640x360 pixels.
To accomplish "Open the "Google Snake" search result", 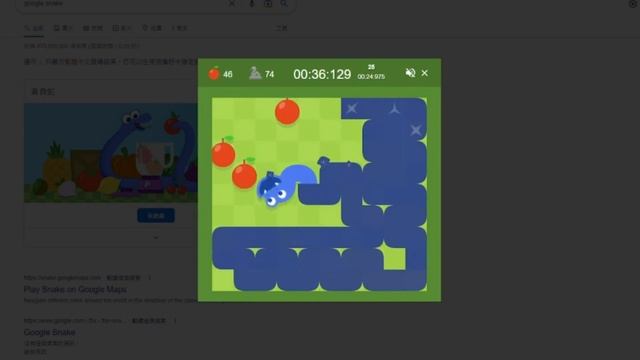I will click(49, 332).
